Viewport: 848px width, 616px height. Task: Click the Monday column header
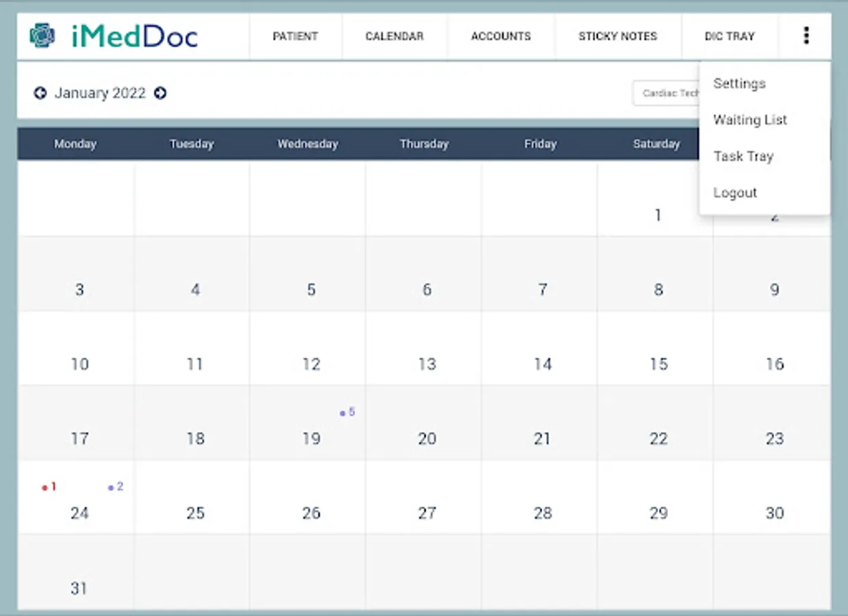[75, 144]
